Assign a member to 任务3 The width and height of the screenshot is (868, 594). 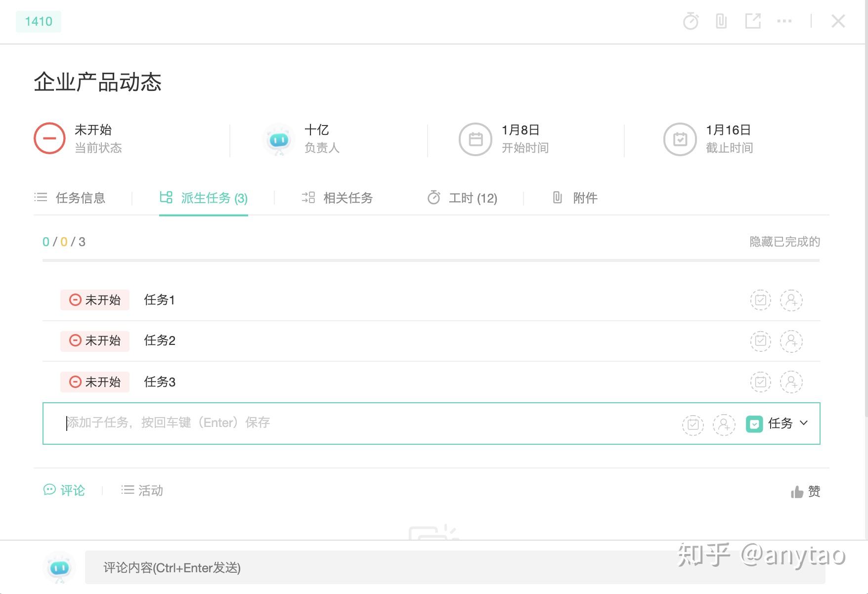pos(791,382)
